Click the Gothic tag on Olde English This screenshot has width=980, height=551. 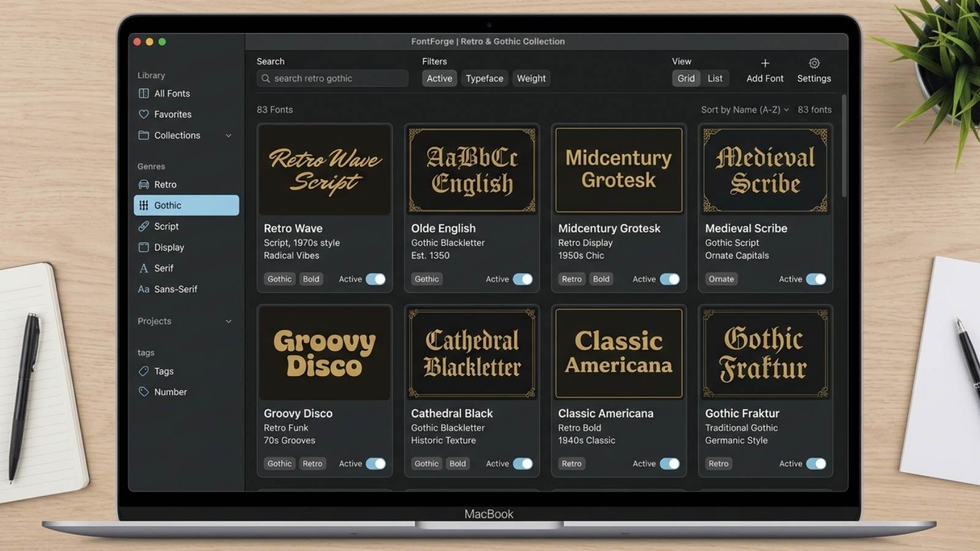[426, 279]
